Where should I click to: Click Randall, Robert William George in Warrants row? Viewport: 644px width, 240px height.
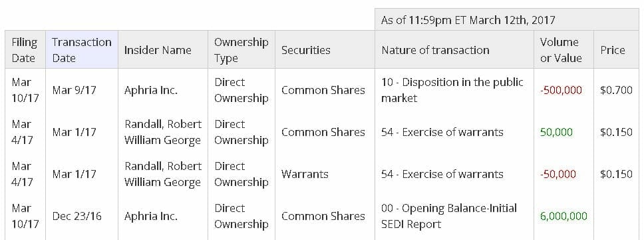(163, 174)
